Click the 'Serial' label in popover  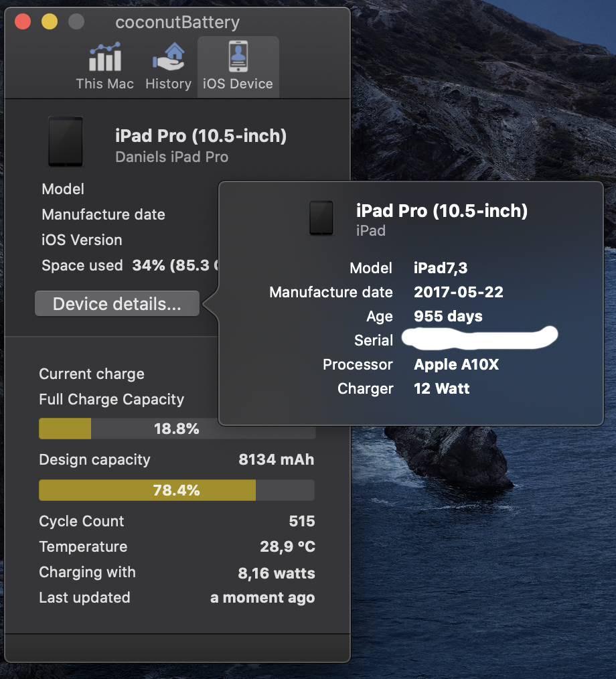[374, 340]
